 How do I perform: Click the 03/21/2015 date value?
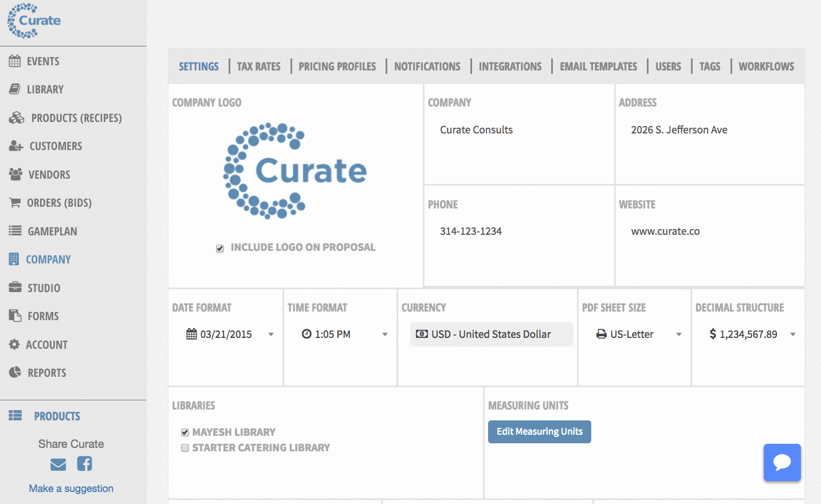[226, 334]
